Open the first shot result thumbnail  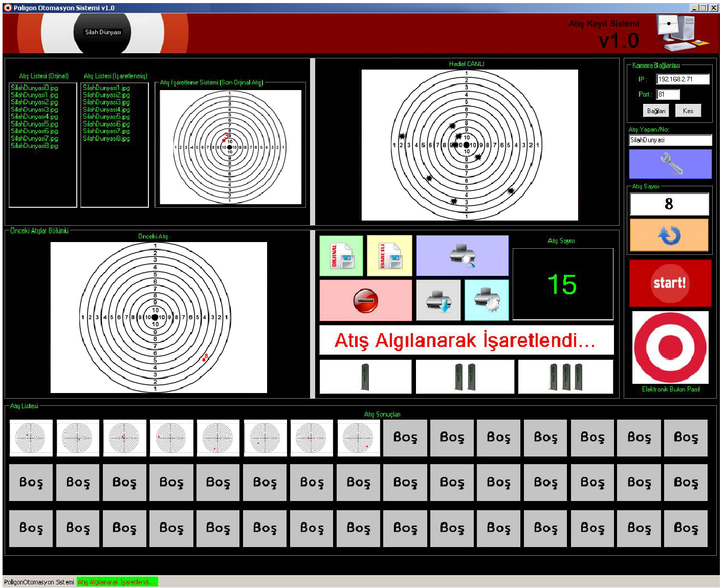click(31, 438)
